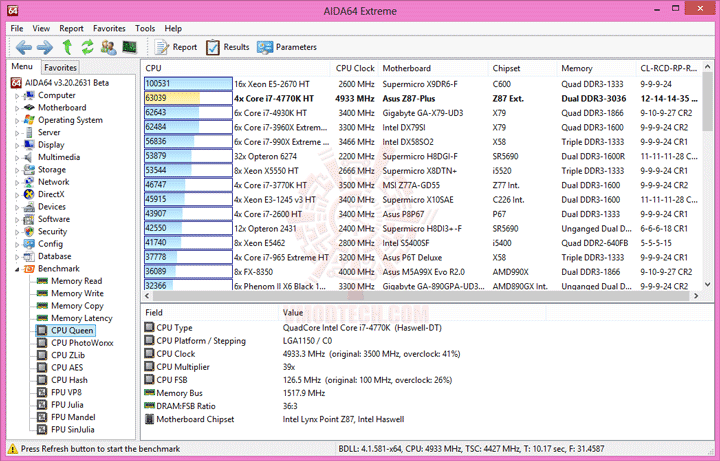The height and width of the screenshot is (461, 720).
Task: Select the Server tree icon
Action: pyautogui.click(x=29, y=133)
